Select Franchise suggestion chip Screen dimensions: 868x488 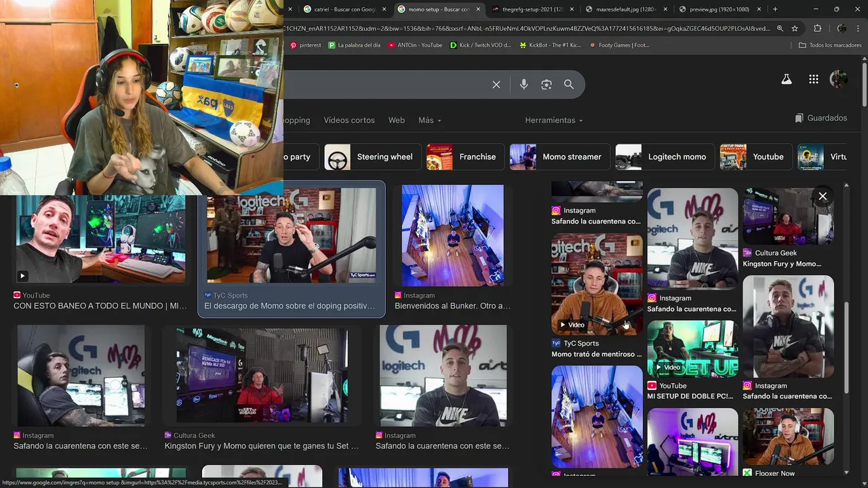(x=465, y=157)
